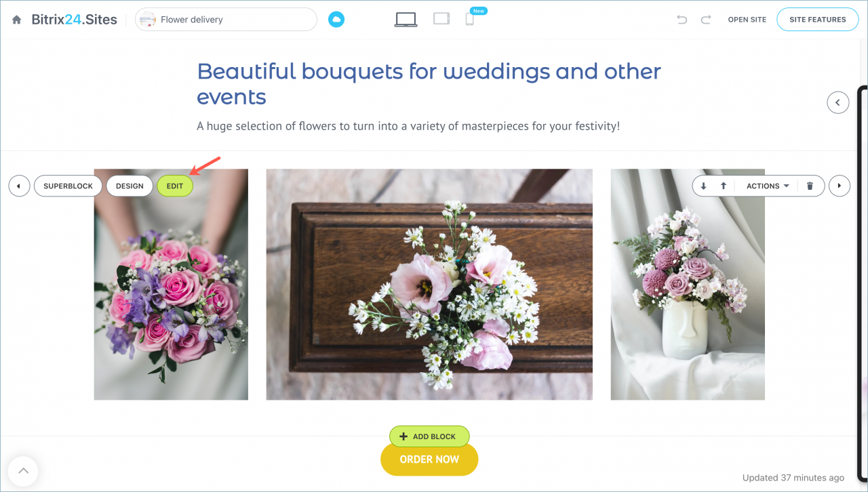Click the Edit button of the block
868x492 pixels.
coord(175,186)
